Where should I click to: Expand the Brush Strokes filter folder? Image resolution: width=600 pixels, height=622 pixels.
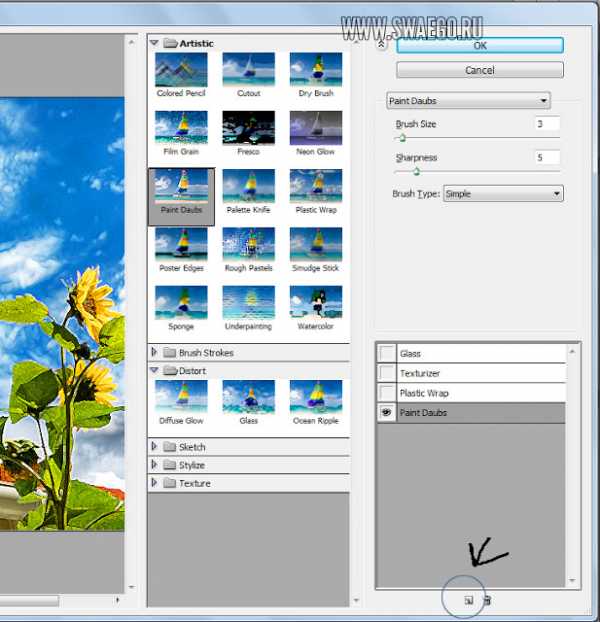click(x=154, y=352)
